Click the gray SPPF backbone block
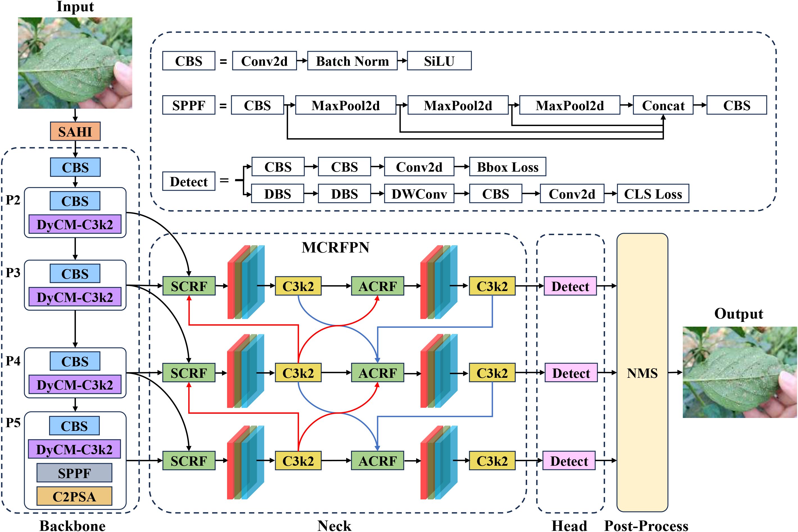The height and width of the screenshot is (532, 798). (x=74, y=473)
